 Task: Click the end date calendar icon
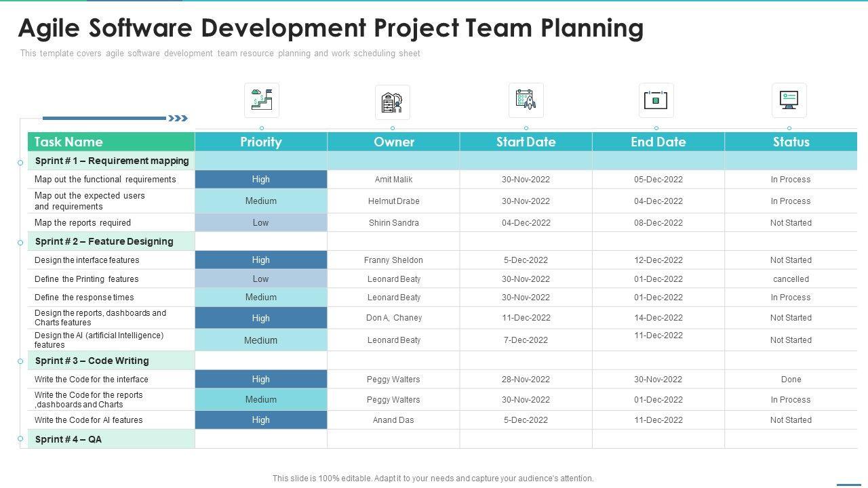[656, 100]
